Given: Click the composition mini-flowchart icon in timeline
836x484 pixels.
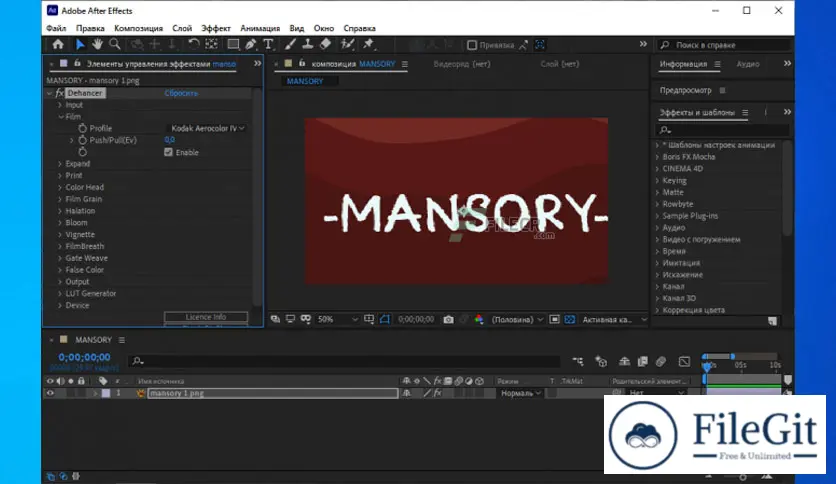Looking at the screenshot, I should [577, 361].
